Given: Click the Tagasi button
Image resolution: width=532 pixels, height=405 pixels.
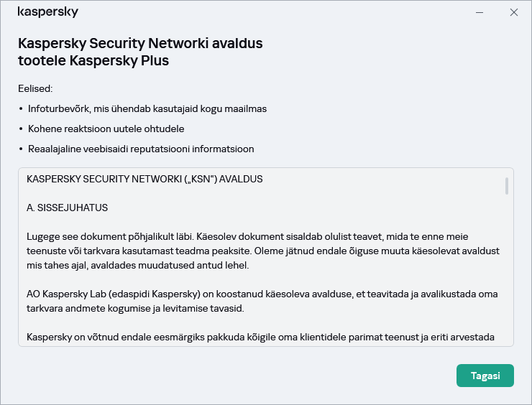Looking at the screenshot, I should pos(485,376).
